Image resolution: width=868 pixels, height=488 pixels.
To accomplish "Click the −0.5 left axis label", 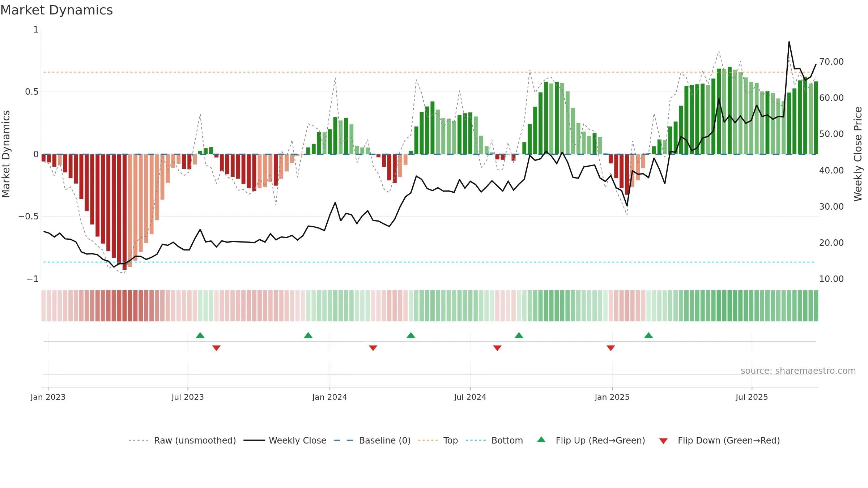I will (x=28, y=217).
